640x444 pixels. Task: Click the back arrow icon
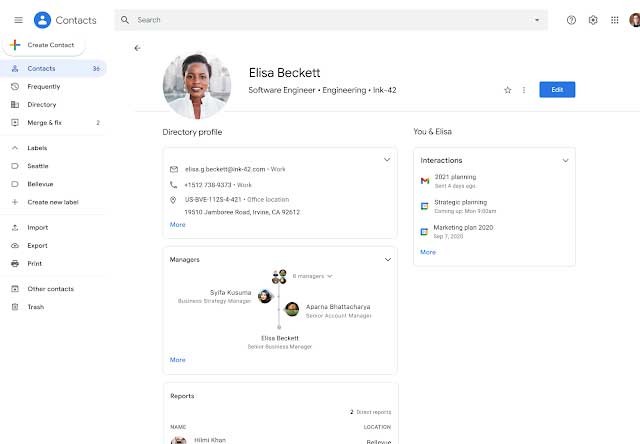coord(137,48)
